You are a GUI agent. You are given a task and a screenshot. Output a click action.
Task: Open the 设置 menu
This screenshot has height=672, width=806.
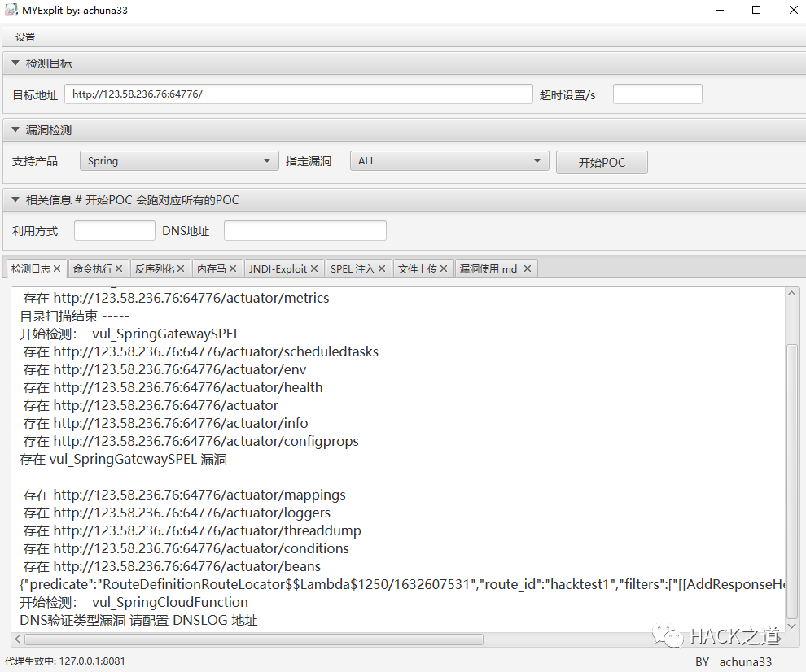[x=25, y=37]
